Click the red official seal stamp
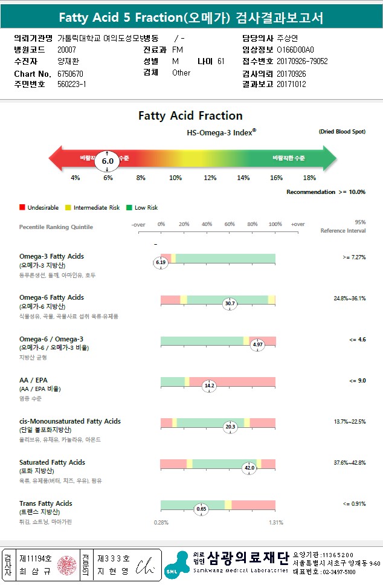Image resolution: width=383 pixels, height=588 pixels. tap(66, 566)
